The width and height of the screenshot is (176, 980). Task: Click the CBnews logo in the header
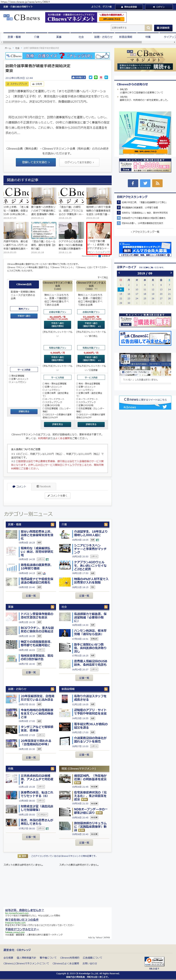pos(21,18)
